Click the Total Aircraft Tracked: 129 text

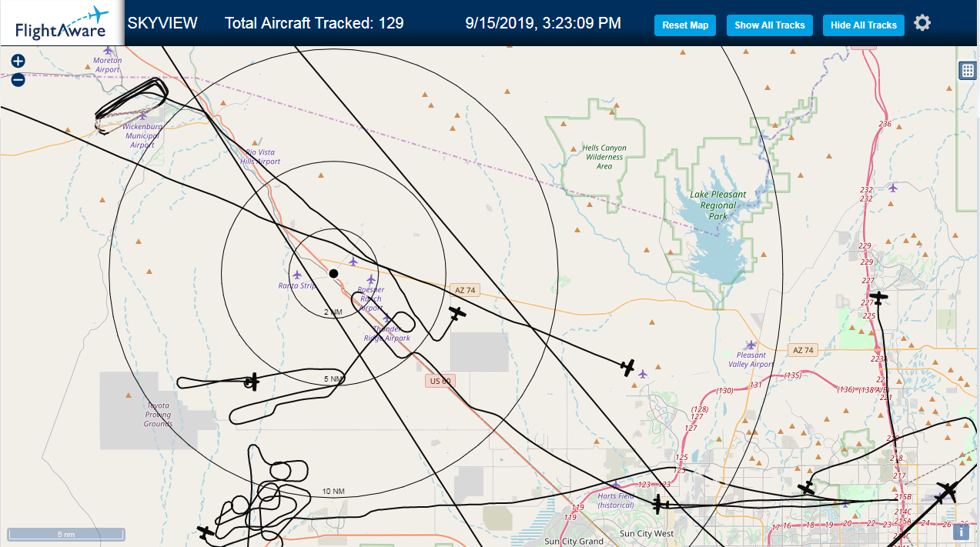[314, 23]
